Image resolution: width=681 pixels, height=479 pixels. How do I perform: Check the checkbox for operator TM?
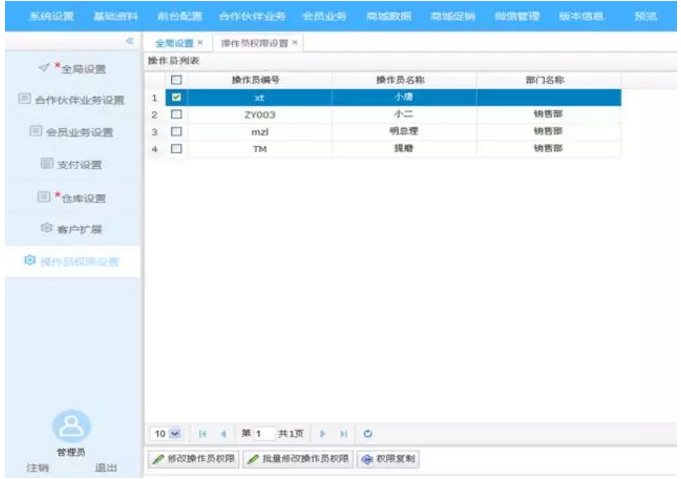click(x=176, y=149)
